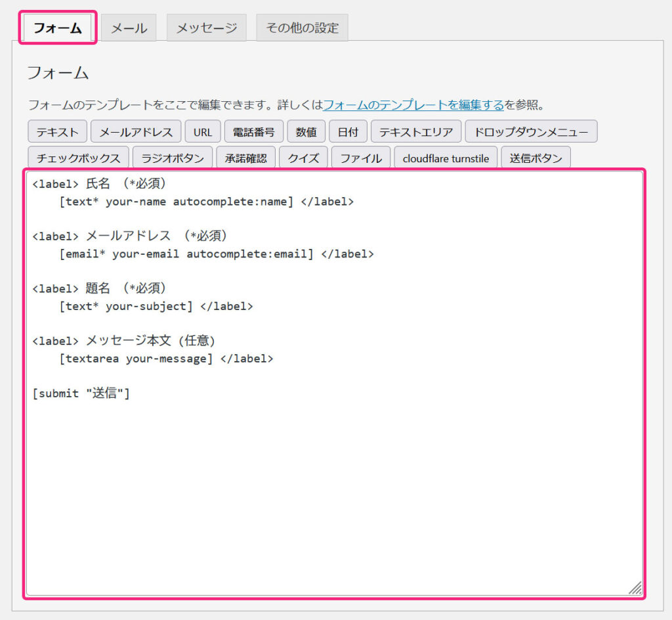Open the メール tab
Screen dimensions: 672x620
(x=129, y=28)
